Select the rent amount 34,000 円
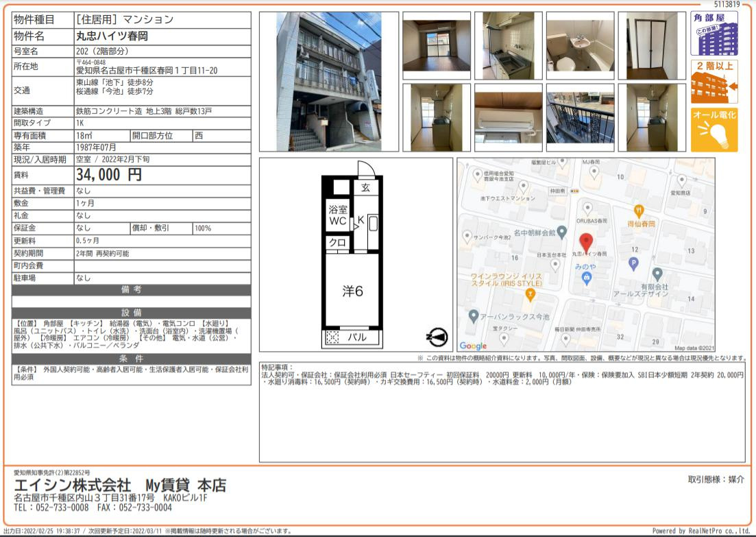The image size is (756, 537). pos(109,175)
